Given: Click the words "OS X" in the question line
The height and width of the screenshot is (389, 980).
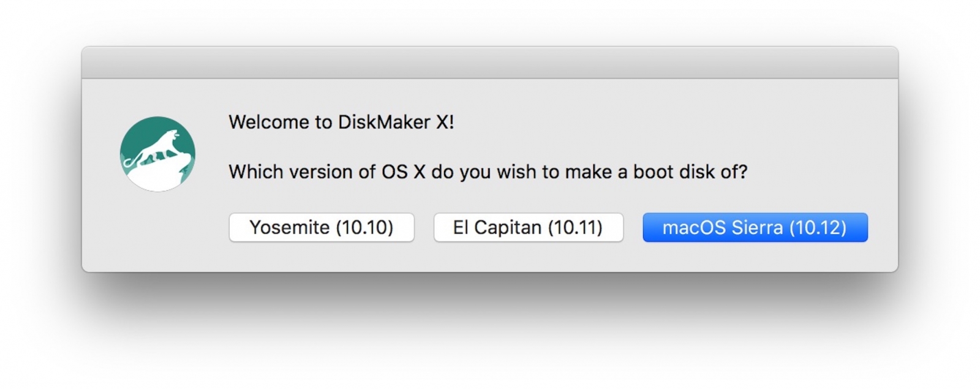Looking at the screenshot, I should [403, 172].
